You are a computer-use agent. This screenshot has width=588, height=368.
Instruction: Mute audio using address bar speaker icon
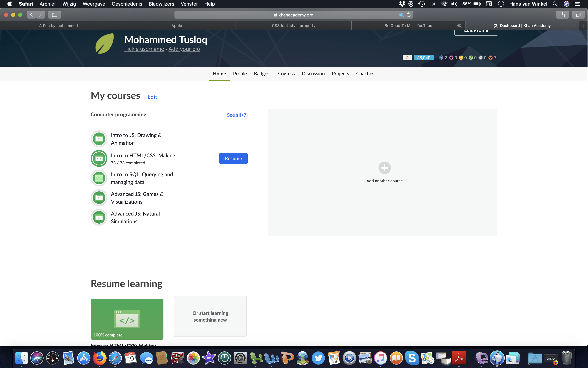(401, 15)
